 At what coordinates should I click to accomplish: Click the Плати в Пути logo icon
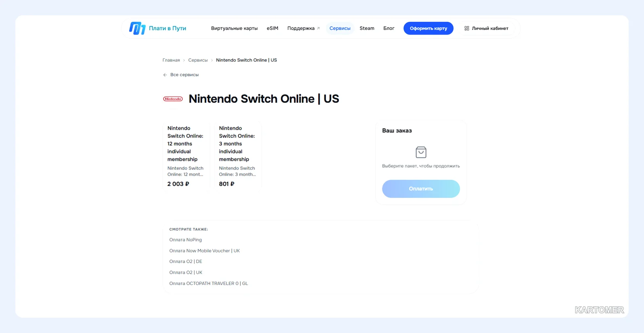tap(137, 28)
